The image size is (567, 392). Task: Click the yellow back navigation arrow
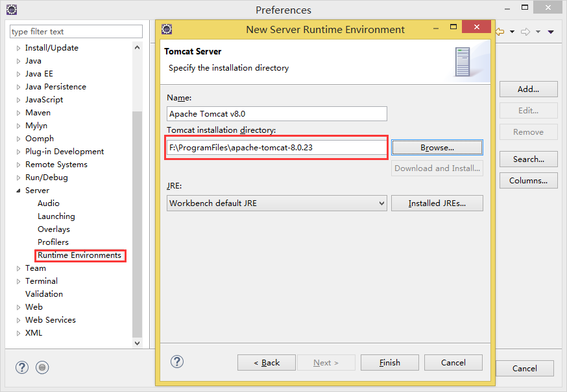pyautogui.click(x=500, y=32)
